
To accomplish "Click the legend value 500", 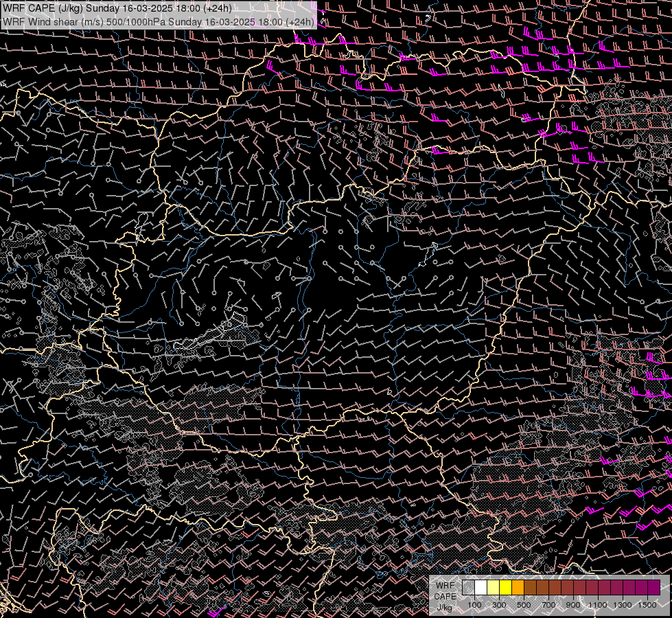I will [x=524, y=605].
